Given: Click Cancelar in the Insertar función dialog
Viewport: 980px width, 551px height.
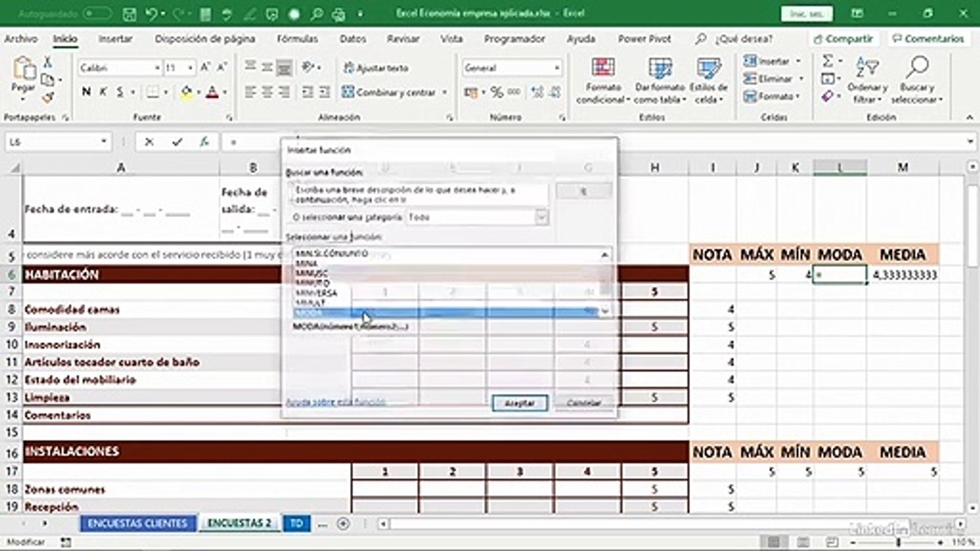Looking at the screenshot, I should pyautogui.click(x=584, y=403).
